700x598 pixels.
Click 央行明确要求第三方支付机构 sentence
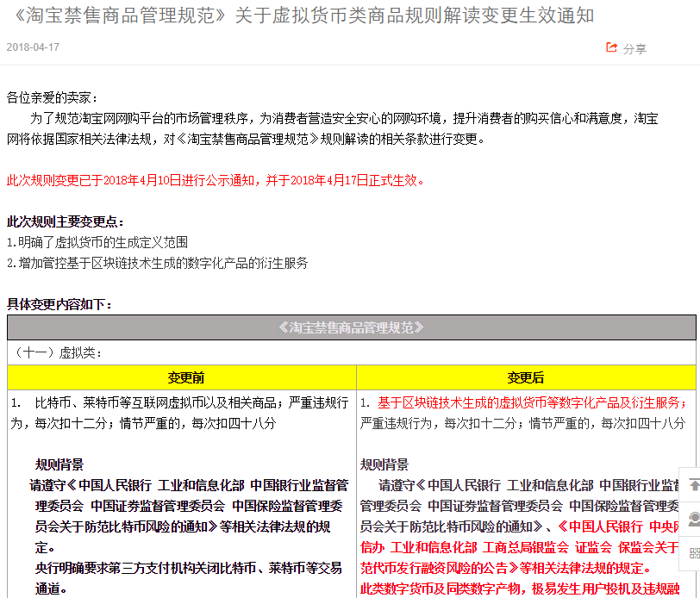(x=189, y=578)
